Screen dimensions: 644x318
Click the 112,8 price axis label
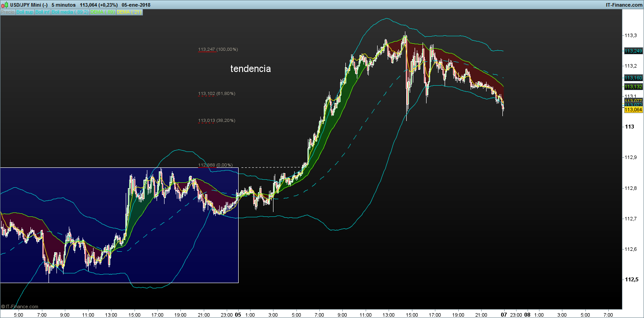pos(630,188)
